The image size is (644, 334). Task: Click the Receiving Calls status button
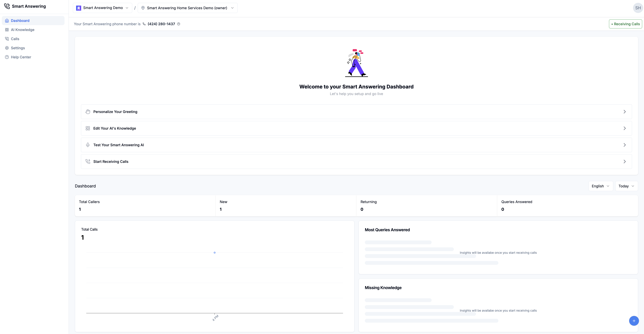coord(626,24)
